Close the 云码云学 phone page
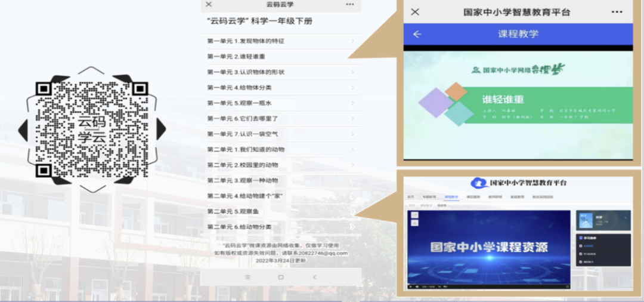644x302 pixels. (x=209, y=4)
